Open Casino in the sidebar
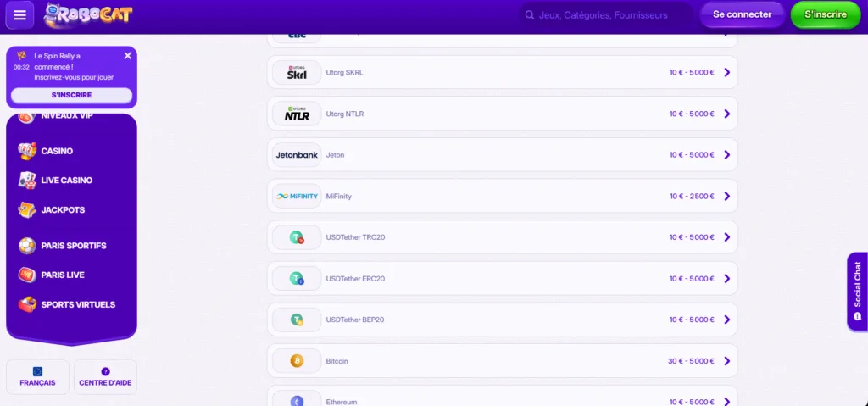Viewport: 868px width, 406px height. [57, 151]
